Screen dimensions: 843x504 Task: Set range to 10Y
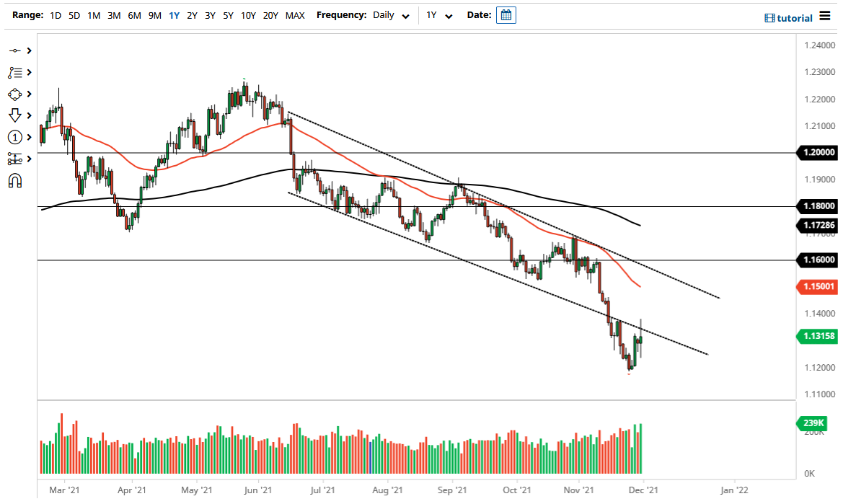[248, 15]
